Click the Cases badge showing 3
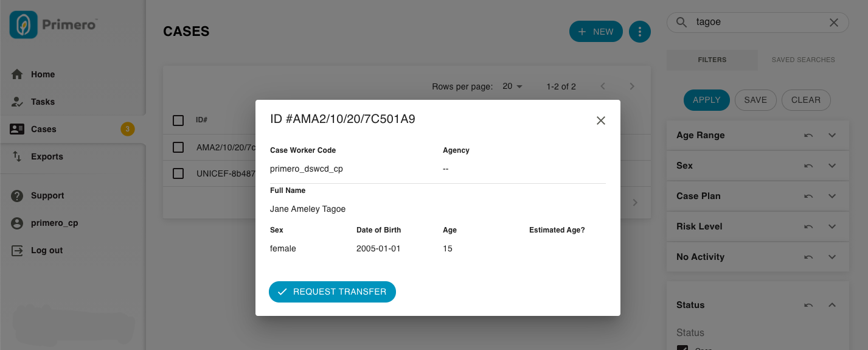 pyautogui.click(x=128, y=129)
